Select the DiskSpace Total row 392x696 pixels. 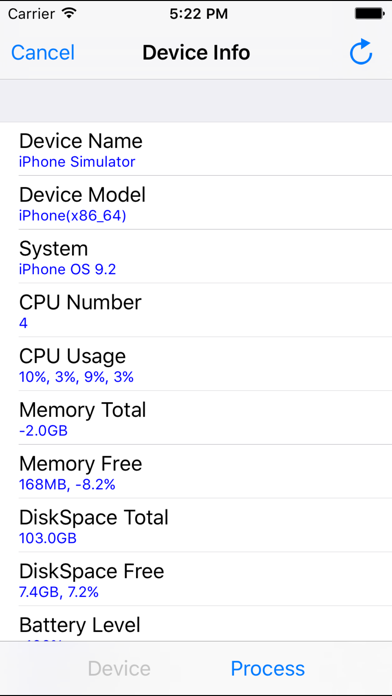click(196, 525)
